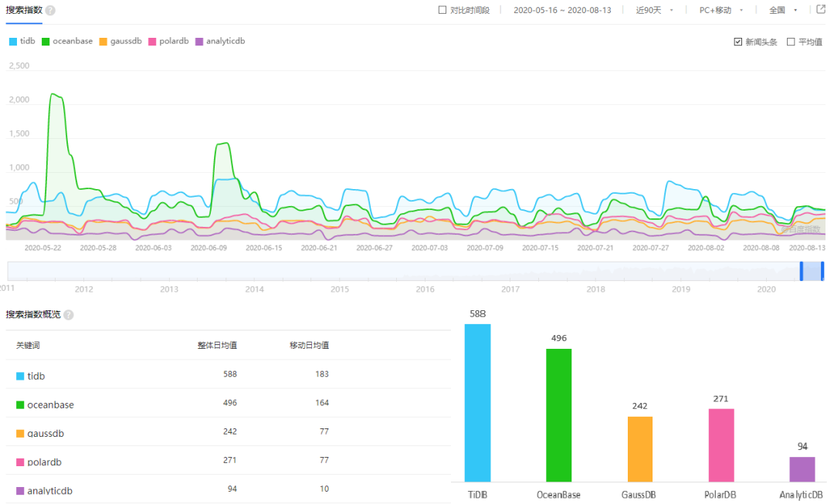The image size is (834, 504).
Task: Click the export icon at top right
Action: (821, 10)
